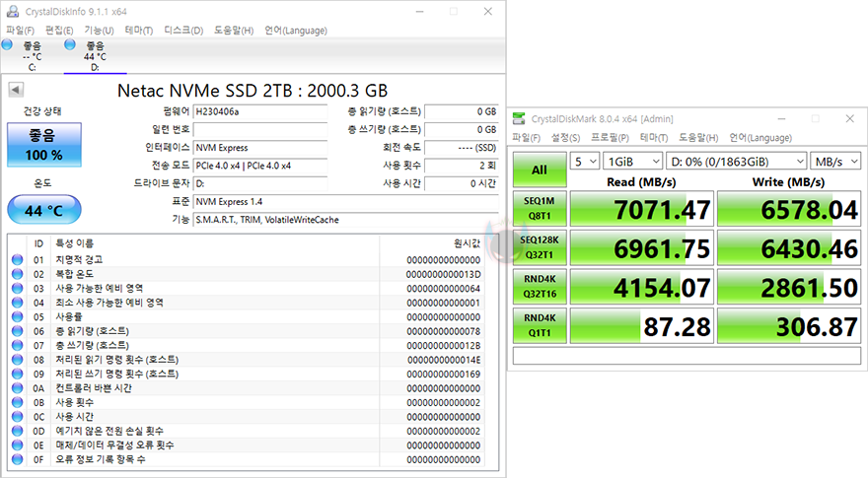This screenshot has width=868, height=478.
Task: Run the SEQ128K Q32T1 test
Action: (x=540, y=247)
